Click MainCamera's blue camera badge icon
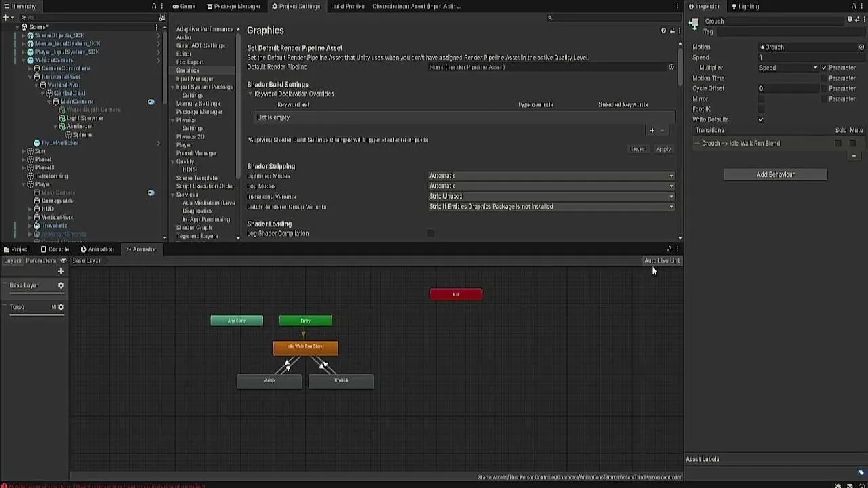868x488 pixels. 151,102
